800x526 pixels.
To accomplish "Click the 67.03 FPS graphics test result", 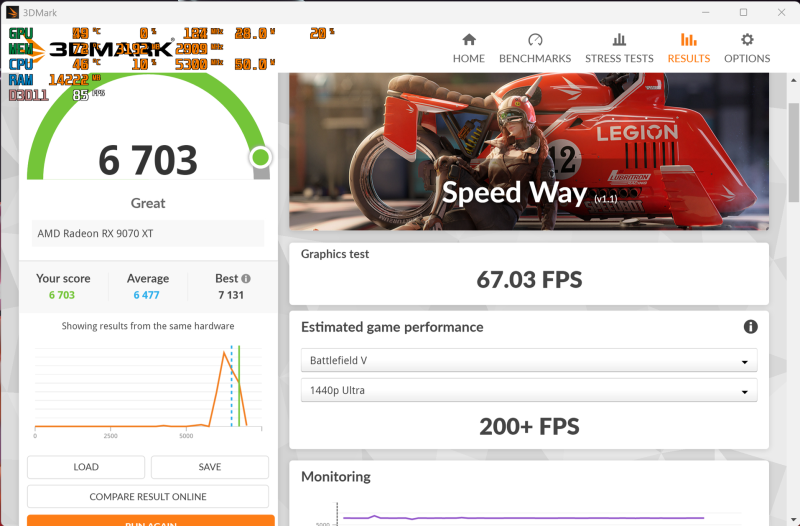I will [x=529, y=280].
